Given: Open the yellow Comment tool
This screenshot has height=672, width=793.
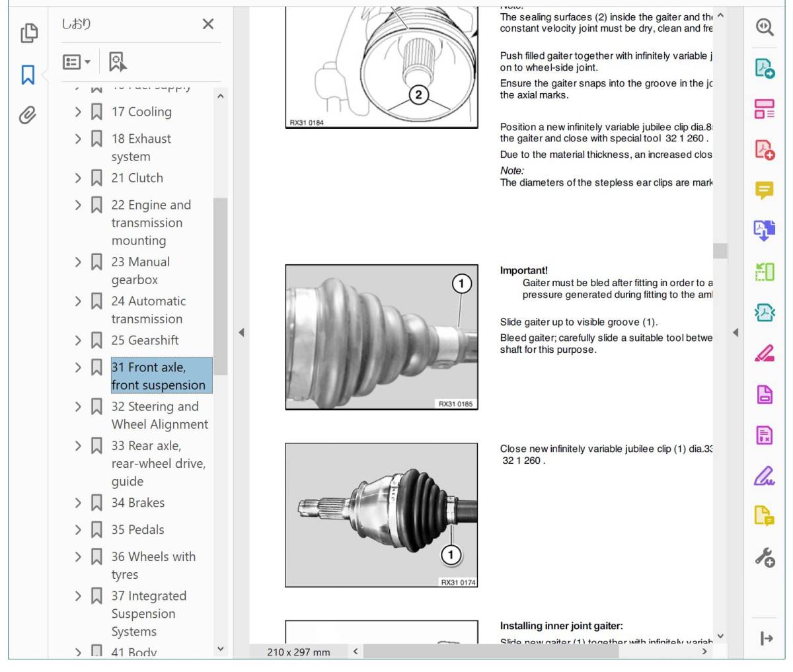Looking at the screenshot, I should (765, 190).
